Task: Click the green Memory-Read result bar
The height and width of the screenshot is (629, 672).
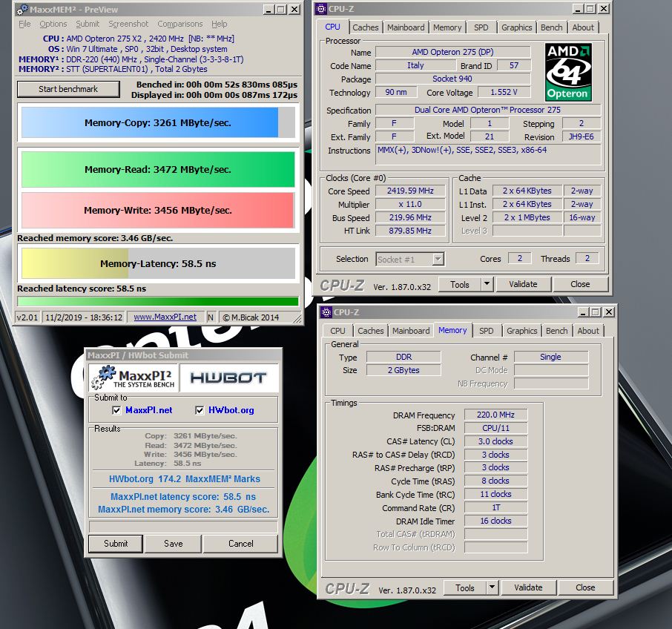Action: point(158,169)
